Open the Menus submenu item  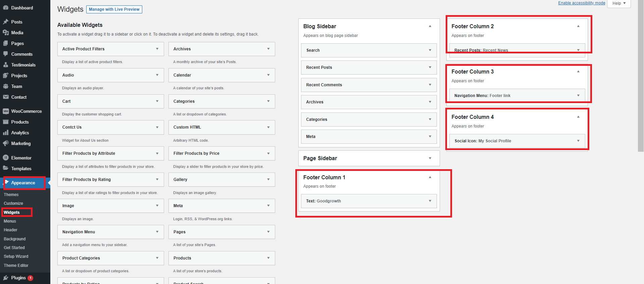point(10,221)
